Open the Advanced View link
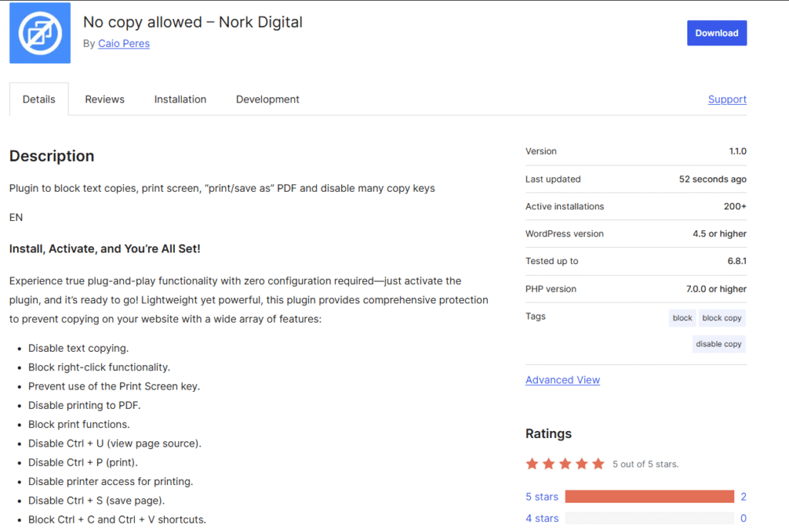 click(x=562, y=380)
